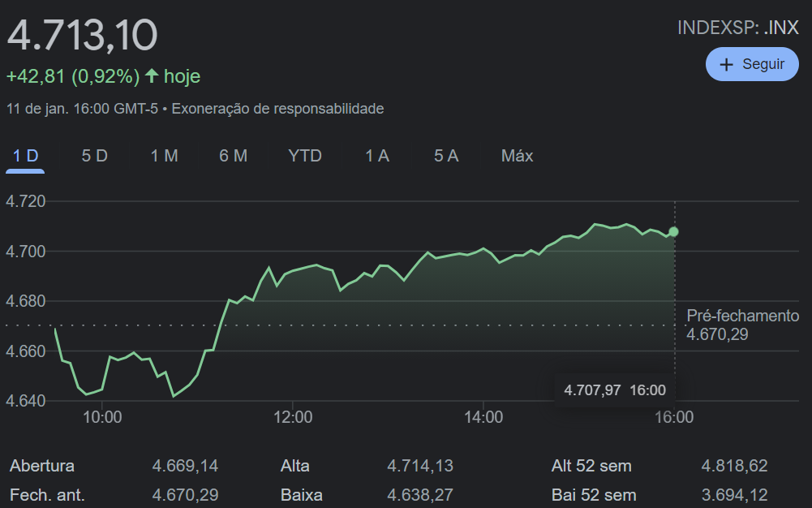This screenshot has height=508, width=812.
Task: Click the plus icon in Seguir
Action: pyautogui.click(x=727, y=64)
